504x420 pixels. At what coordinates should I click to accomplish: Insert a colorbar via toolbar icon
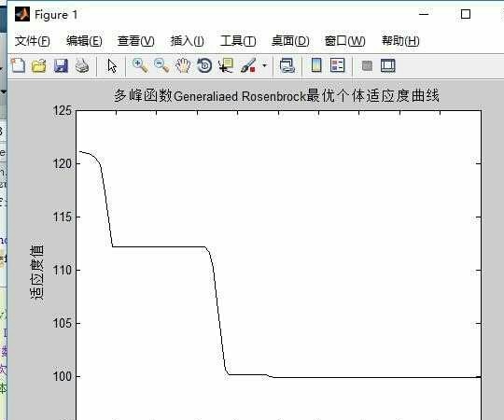click(x=316, y=65)
